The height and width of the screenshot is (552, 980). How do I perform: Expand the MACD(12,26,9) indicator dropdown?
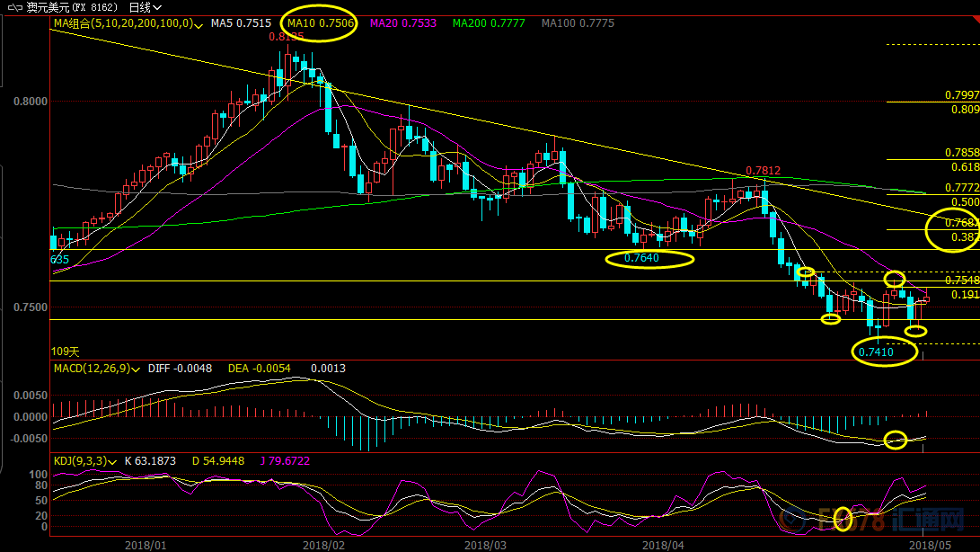(x=137, y=369)
